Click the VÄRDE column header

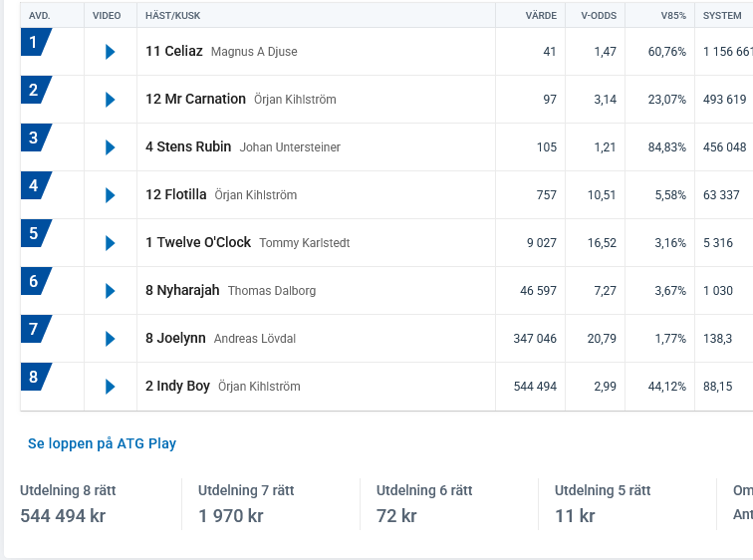click(541, 16)
